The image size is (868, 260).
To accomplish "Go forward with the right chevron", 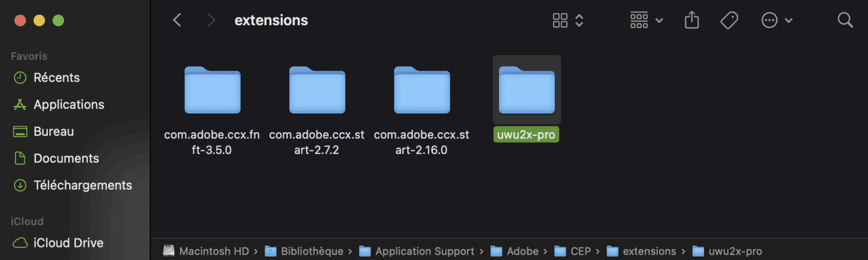I will [x=211, y=20].
